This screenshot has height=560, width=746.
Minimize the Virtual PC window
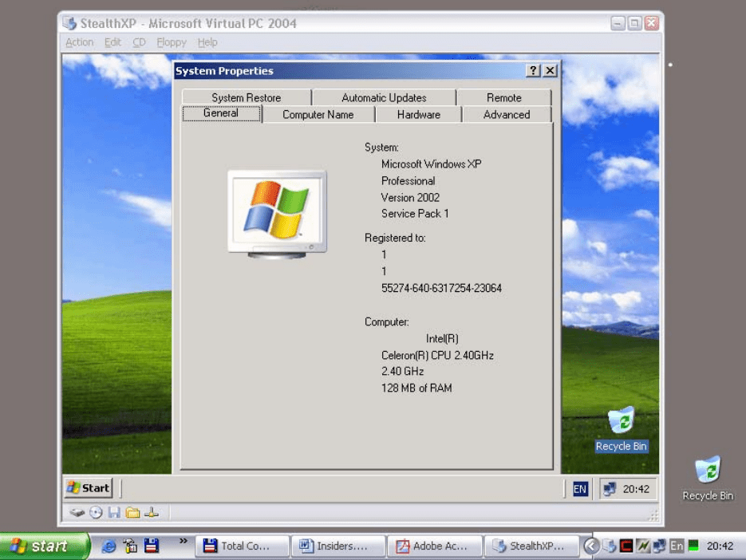pyautogui.click(x=618, y=23)
